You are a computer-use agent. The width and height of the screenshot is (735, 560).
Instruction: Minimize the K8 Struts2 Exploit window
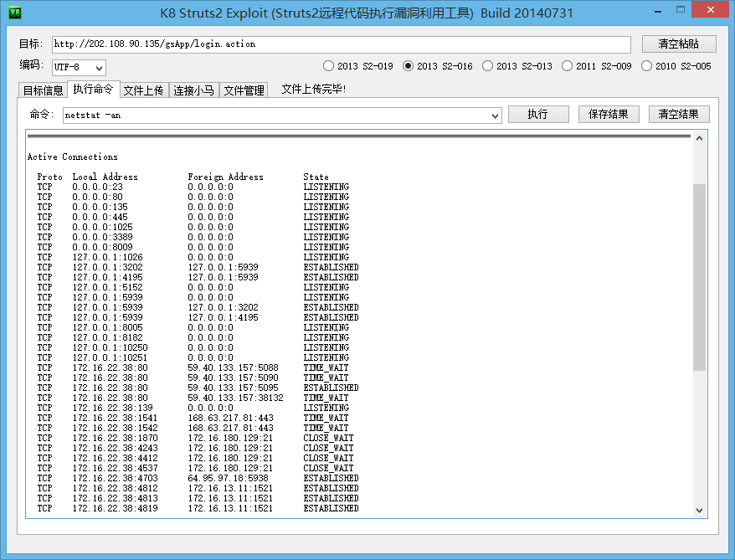click(659, 10)
